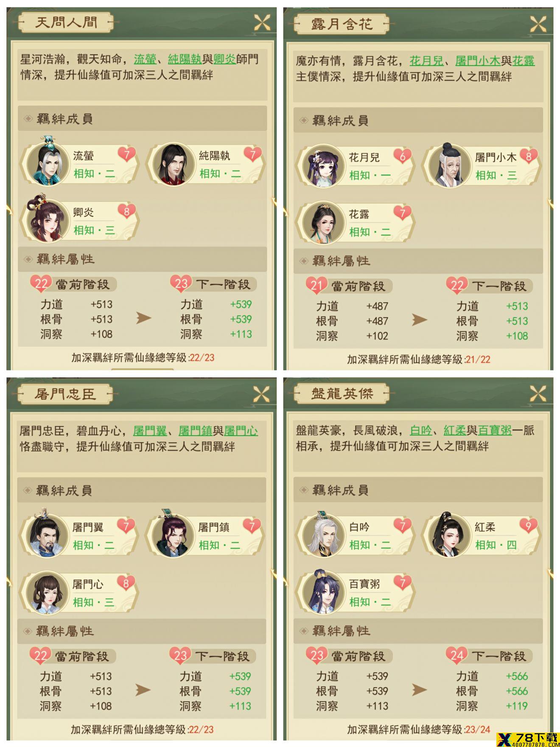The width and height of the screenshot is (560, 747).
Task: Close the 天問人間 panel
Action: pyautogui.click(x=262, y=22)
